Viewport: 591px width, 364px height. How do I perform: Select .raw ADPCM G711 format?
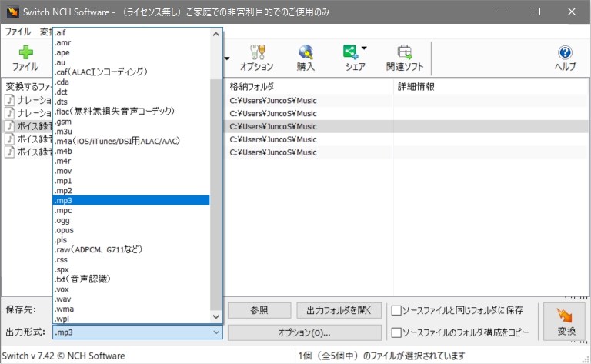(x=132, y=249)
